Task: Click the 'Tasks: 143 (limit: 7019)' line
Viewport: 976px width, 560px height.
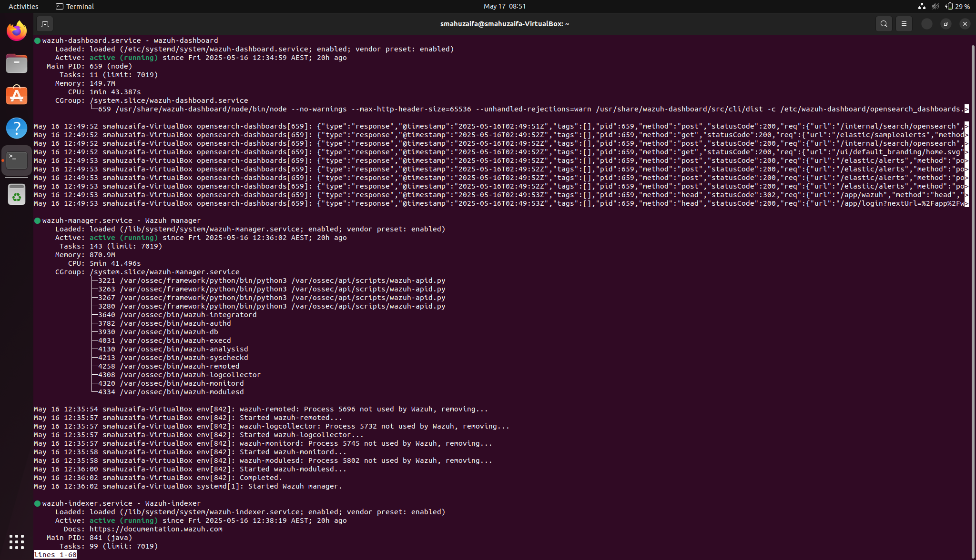Action: [111, 246]
